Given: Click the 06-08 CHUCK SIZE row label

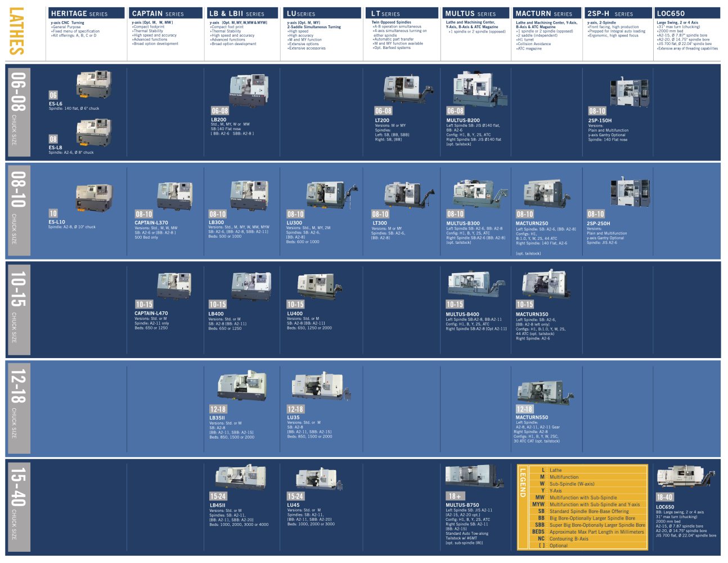Looking at the screenshot, I should click(x=18, y=111).
